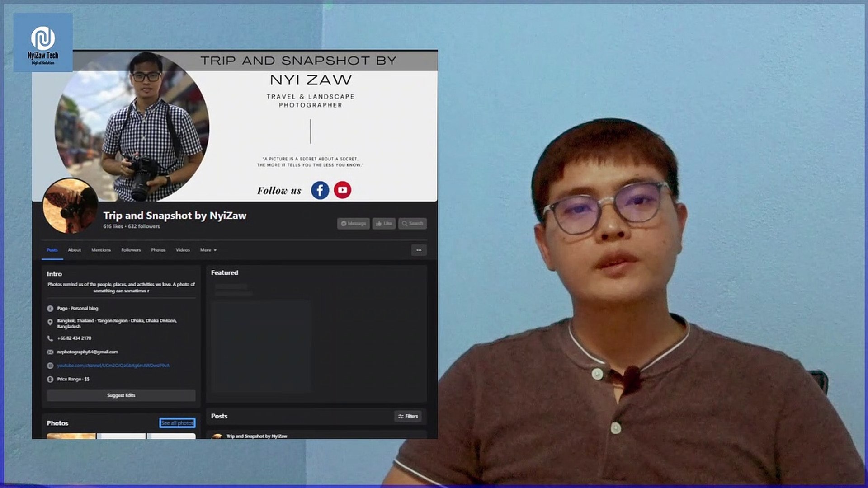868x488 pixels.
Task: Click the YouTube icon on the cover photo
Action: coord(344,190)
